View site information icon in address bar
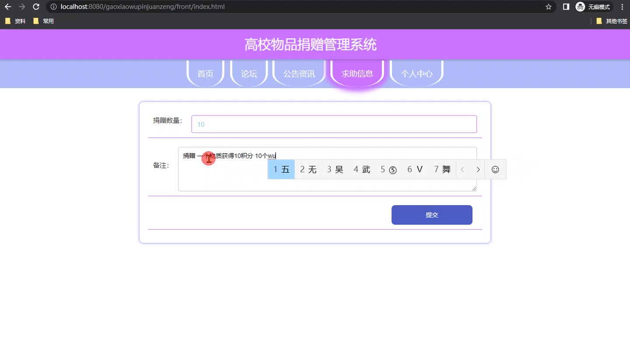Viewport: 630px width, 364px height. point(53,7)
